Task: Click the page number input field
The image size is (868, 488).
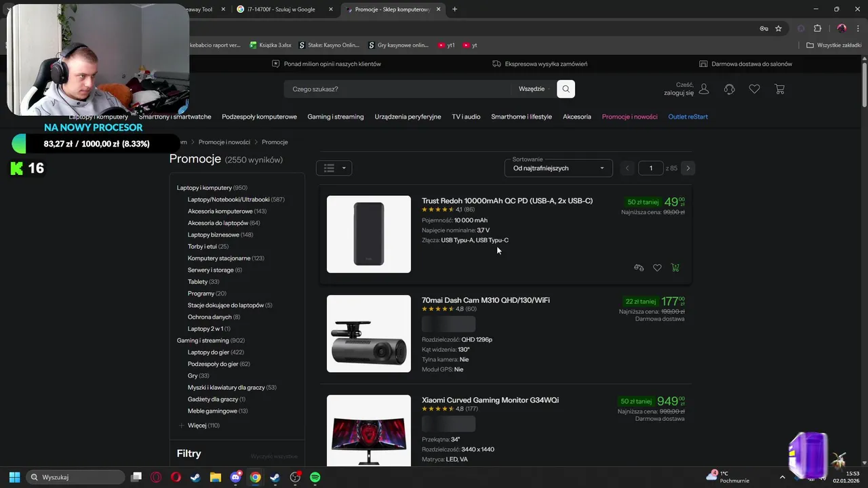Action: pyautogui.click(x=650, y=168)
